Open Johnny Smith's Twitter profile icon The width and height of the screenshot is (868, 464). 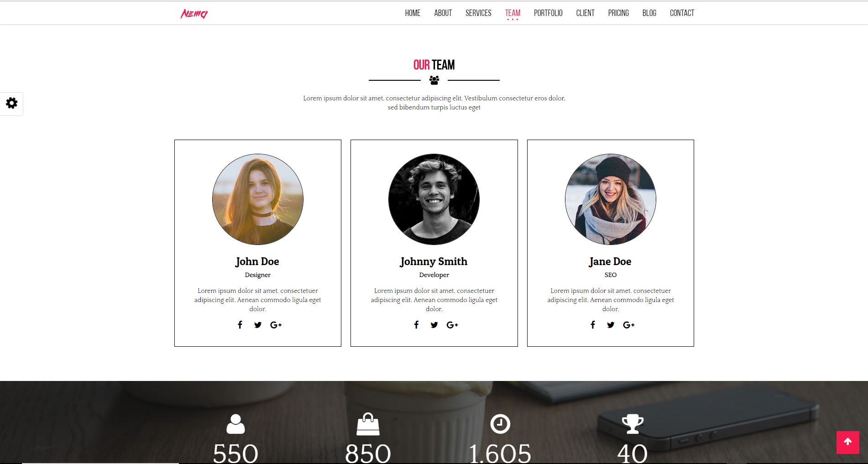[434, 325]
